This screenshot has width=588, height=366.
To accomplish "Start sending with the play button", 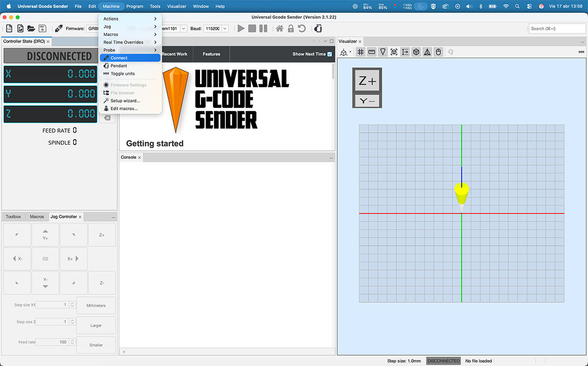I will click(x=241, y=28).
